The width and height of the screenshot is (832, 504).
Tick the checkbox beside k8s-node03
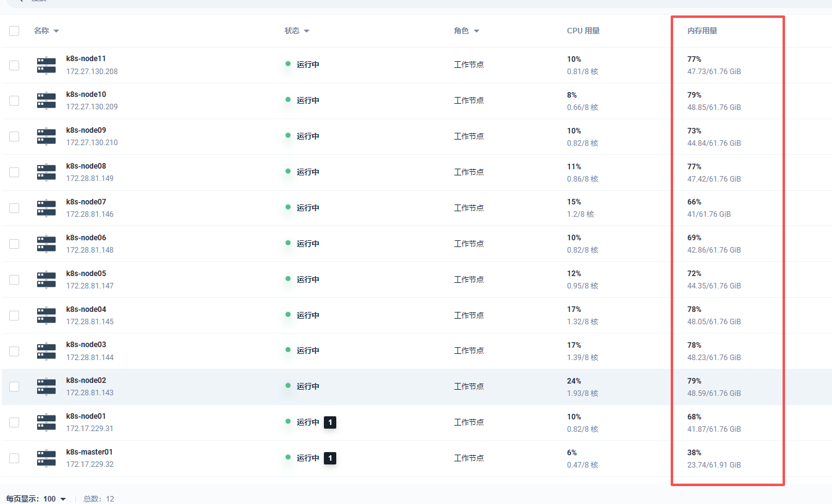coord(14,351)
